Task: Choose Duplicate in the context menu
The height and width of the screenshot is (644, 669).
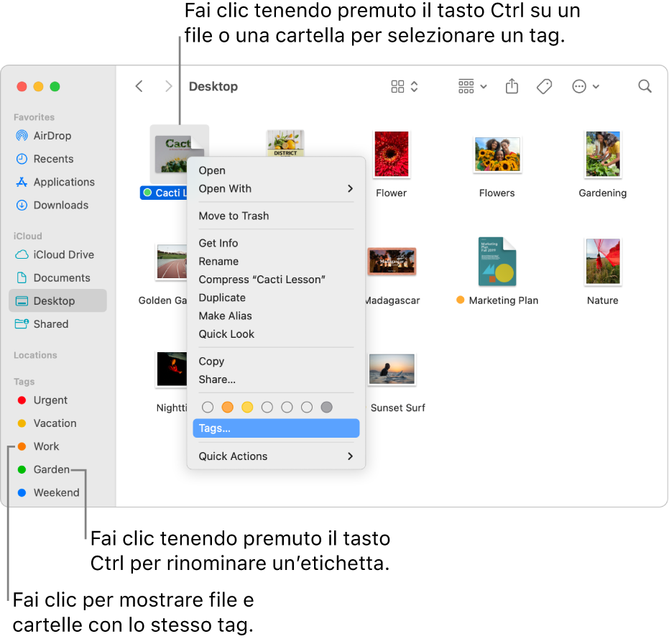Action: coord(276,298)
